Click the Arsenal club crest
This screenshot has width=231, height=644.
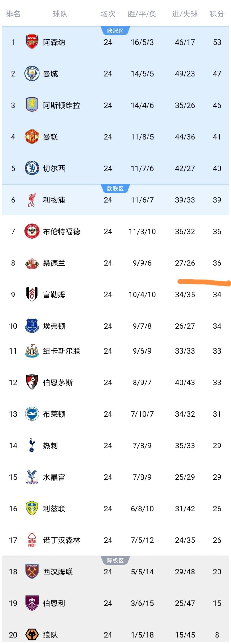coord(32,42)
